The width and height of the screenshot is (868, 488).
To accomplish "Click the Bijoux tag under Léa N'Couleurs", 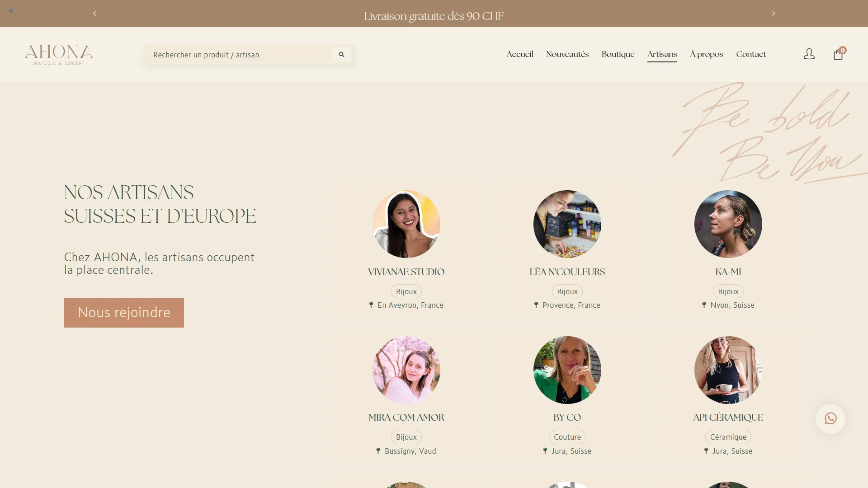I will point(567,291).
